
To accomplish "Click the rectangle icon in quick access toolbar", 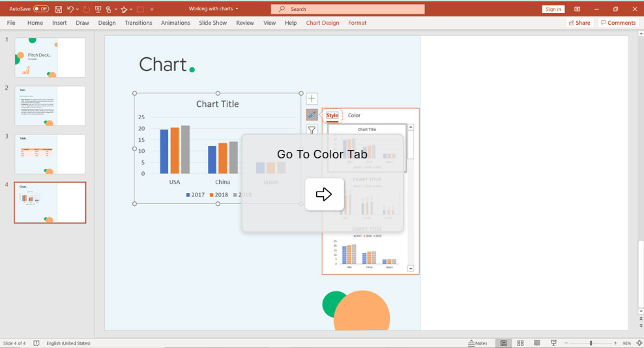I will pyautogui.click(x=140, y=9).
